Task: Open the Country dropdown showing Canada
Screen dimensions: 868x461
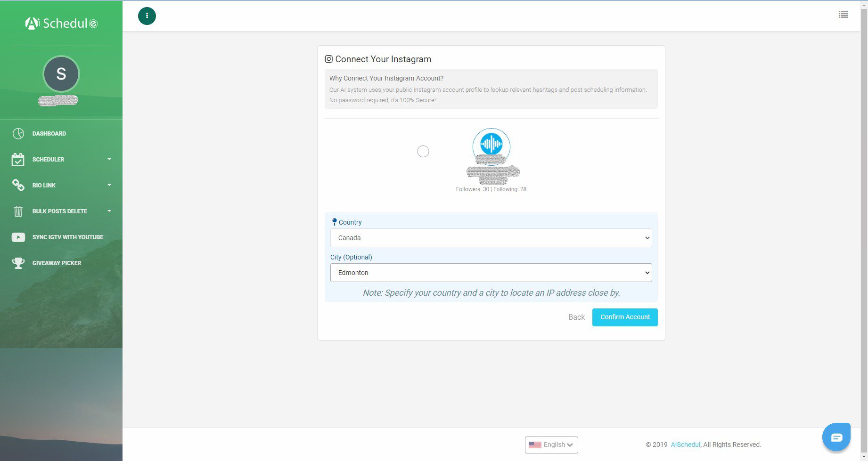Action: coord(491,238)
